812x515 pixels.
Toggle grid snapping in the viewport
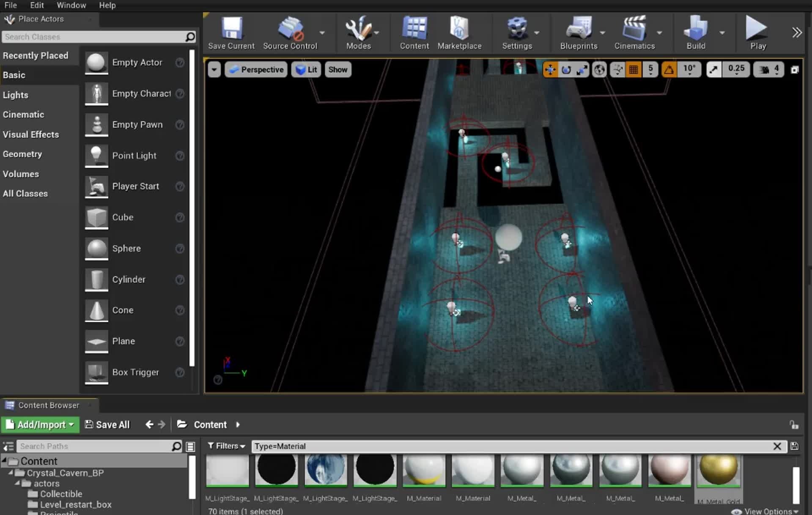[633, 69]
